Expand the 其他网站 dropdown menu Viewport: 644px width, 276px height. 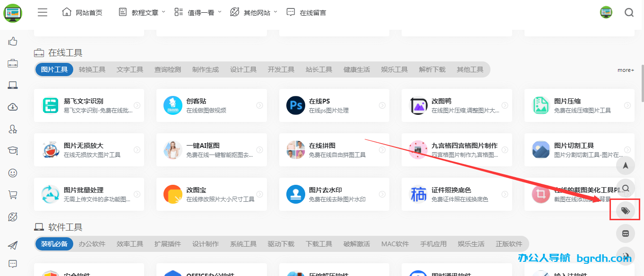253,13
